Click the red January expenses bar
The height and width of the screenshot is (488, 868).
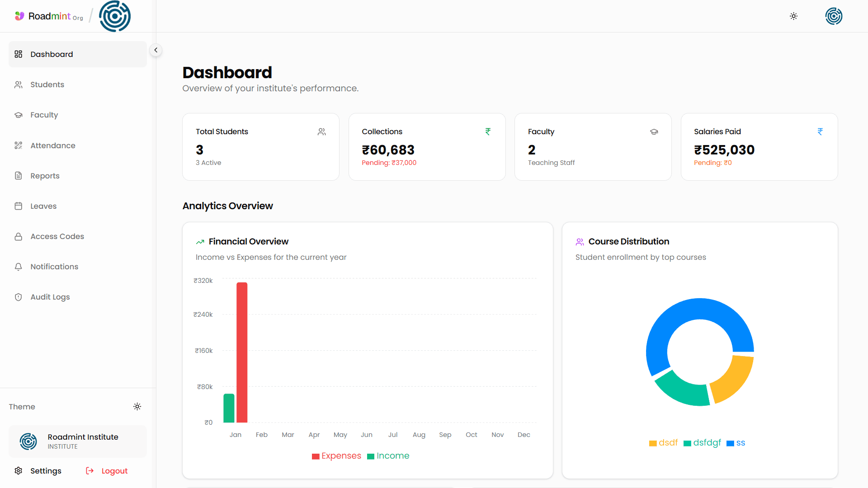coord(242,352)
